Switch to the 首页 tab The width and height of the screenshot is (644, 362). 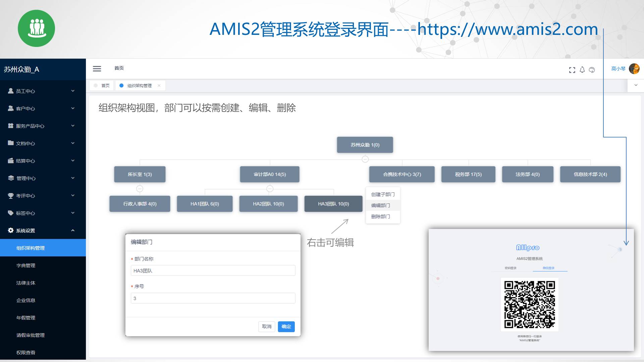[102, 85]
